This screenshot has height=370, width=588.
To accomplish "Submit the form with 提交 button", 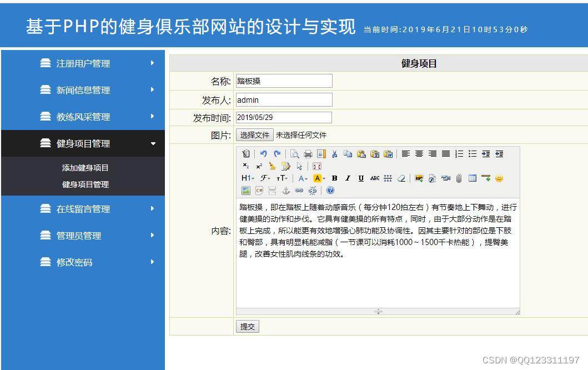I will 248,327.
